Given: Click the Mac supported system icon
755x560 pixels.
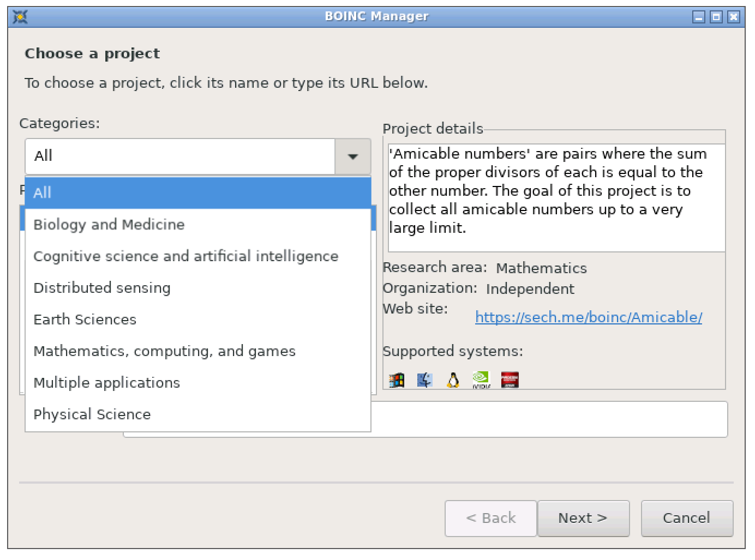Looking at the screenshot, I should [x=424, y=380].
